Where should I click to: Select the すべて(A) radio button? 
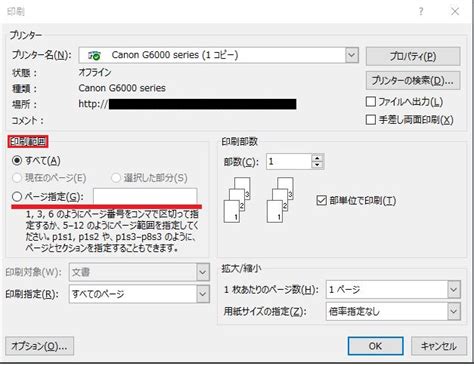click(17, 161)
